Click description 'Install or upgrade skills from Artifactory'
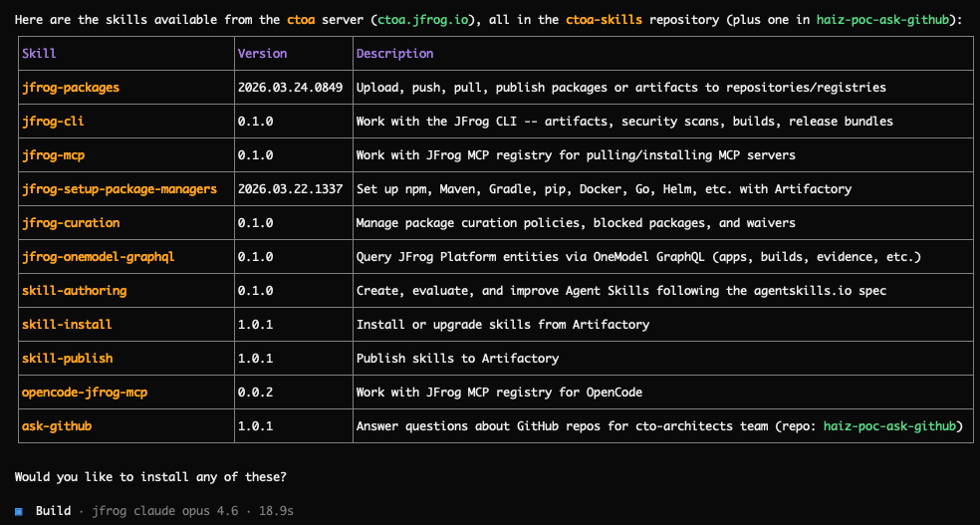The image size is (980, 525). [x=503, y=325]
